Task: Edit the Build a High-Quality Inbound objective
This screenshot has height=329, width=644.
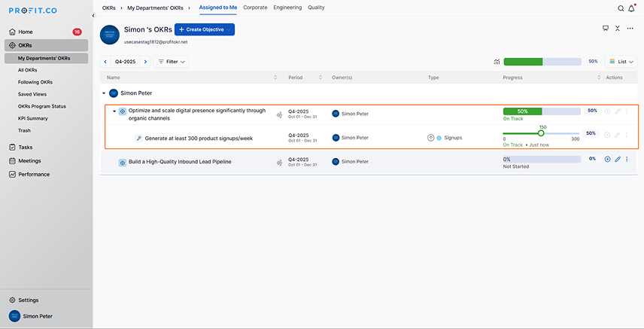Action: 618,159
